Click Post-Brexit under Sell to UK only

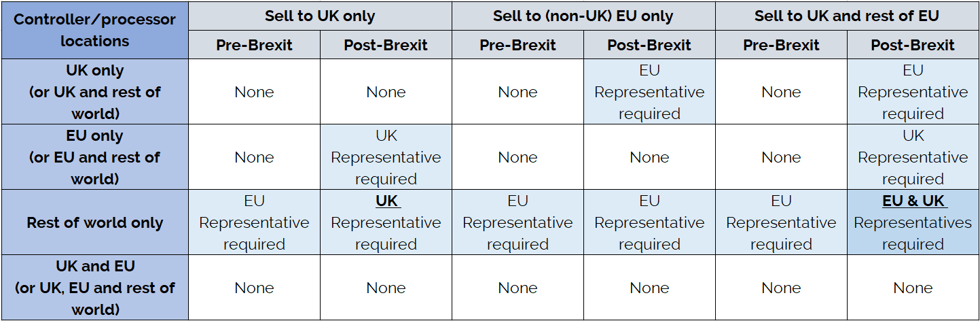pos(386,45)
